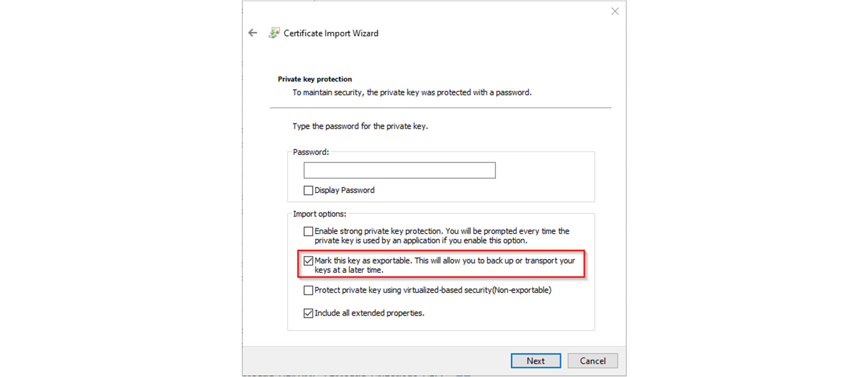This screenshot has height=377, width=868.
Task: Click the 'To maintain security' description text
Action: (x=411, y=93)
